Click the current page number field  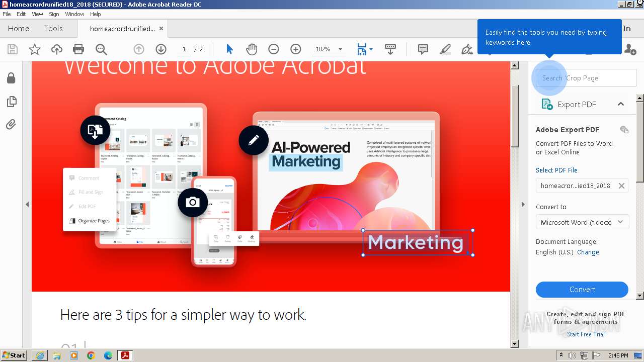tap(184, 49)
